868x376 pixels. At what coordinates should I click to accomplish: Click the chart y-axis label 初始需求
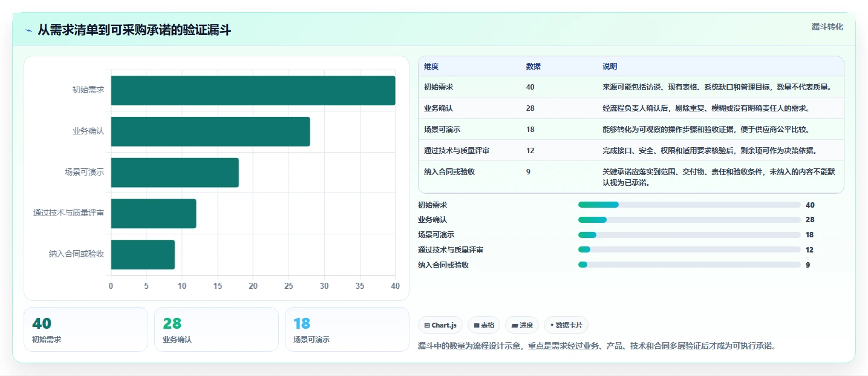tap(88, 90)
